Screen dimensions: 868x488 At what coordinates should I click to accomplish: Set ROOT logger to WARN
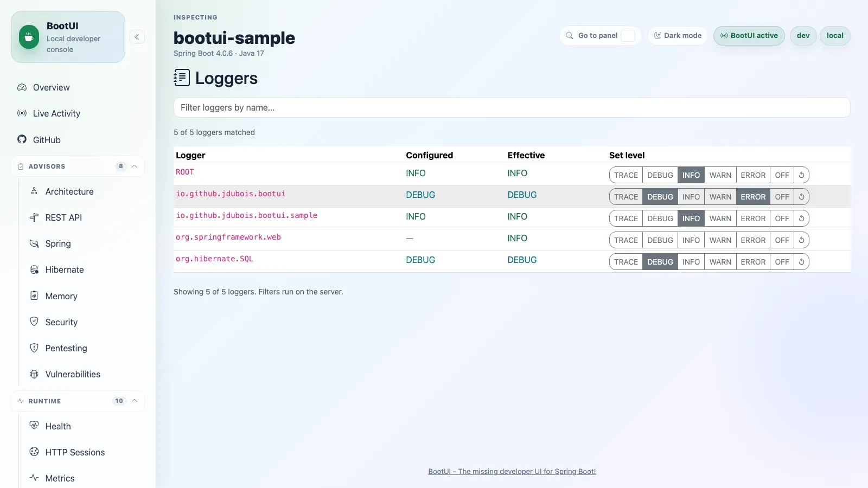pyautogui.click(x=720, y=175)
